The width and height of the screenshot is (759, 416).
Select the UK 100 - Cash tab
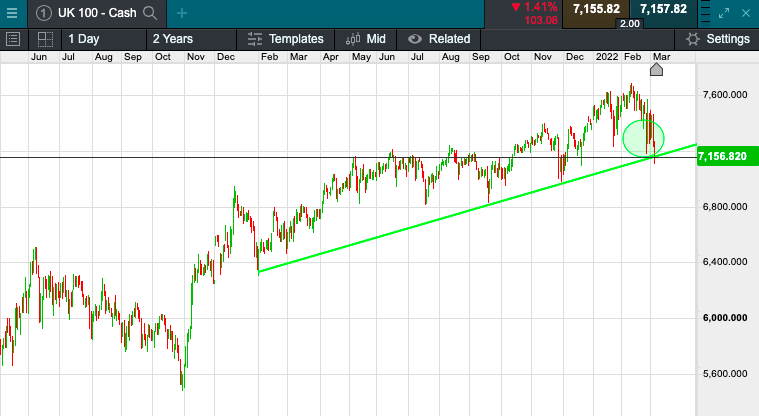pos(96,14)
